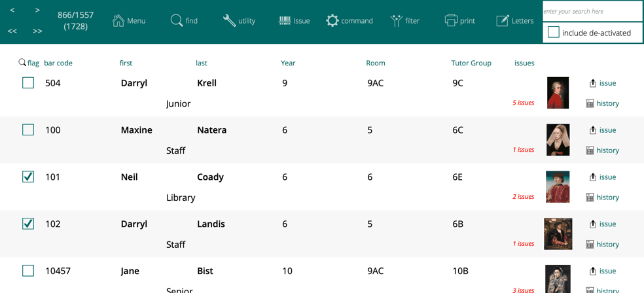
Task: Tick the flag checkbox for Darryl Krell
Action: click(x=28, y=83)
